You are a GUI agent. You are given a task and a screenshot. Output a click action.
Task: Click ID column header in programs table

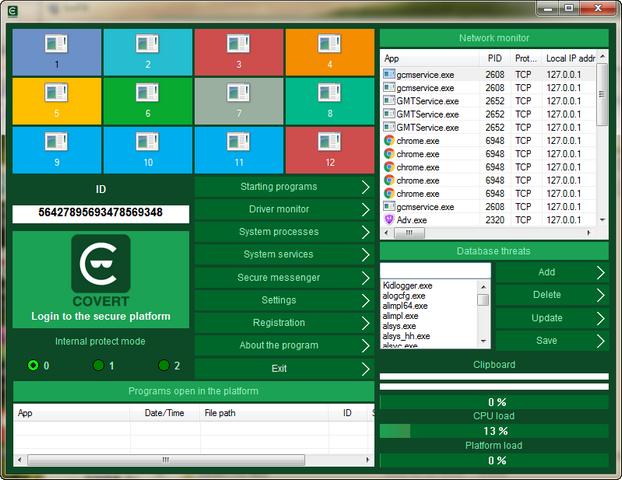347,413
